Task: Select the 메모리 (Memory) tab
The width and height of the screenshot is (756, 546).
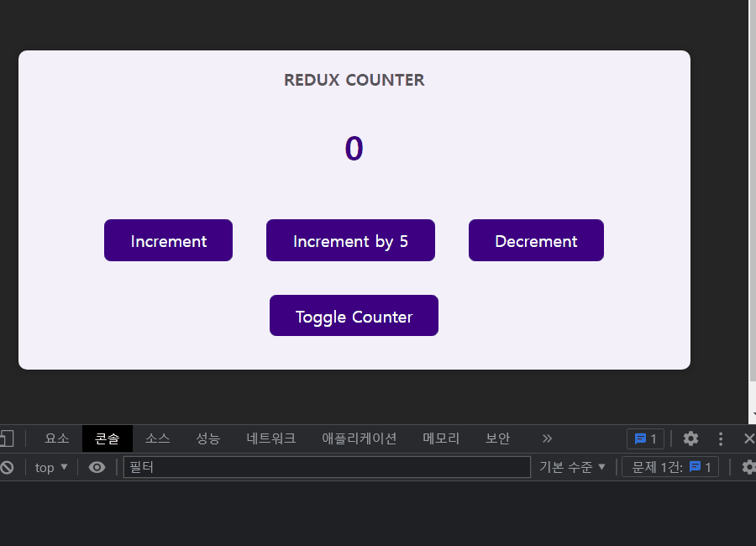Action: tap(441, 438)
